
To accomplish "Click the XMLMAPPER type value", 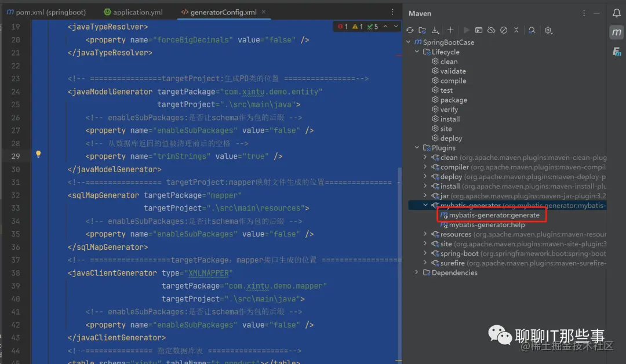I will pyautogui.click(x=209, y=273).
